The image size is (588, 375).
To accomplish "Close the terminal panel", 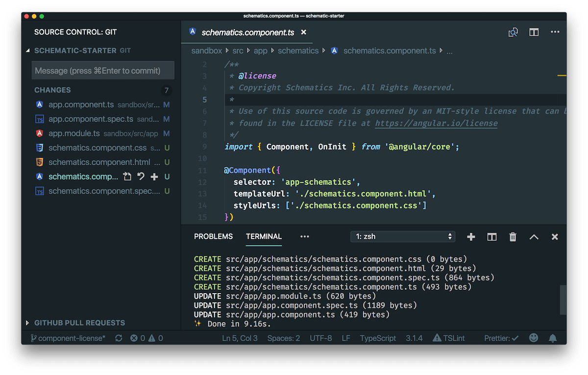I will coord(555,237).
